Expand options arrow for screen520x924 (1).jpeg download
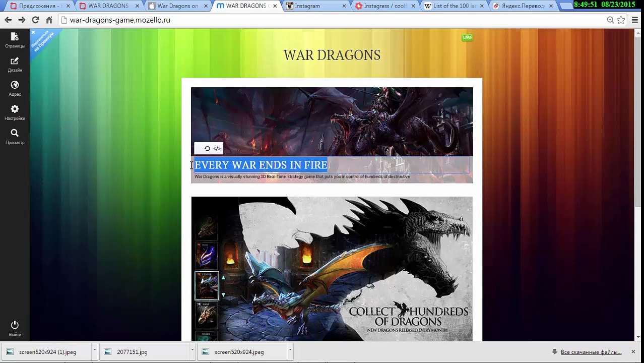Image resolution: width=644 pixels, height=363 pixels. (x=94, y=352)
